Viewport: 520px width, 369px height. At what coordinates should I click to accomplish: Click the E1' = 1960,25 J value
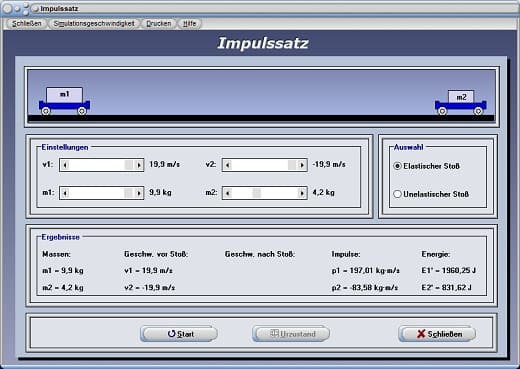448,270
